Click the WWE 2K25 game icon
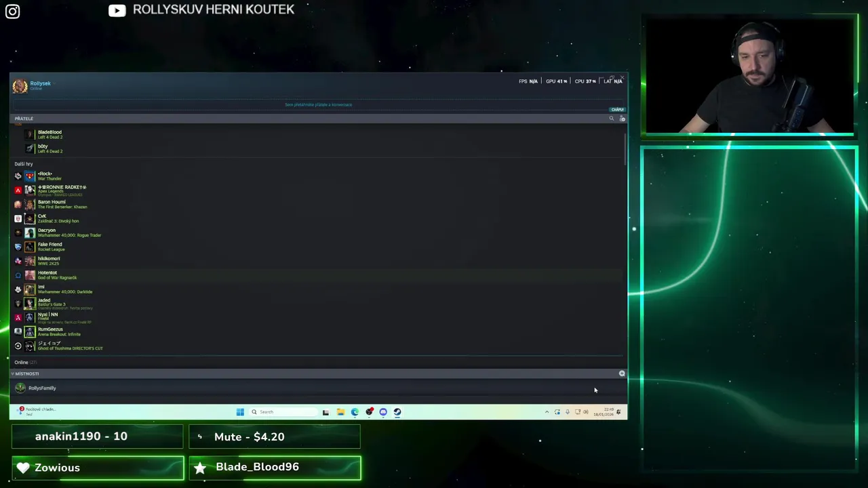This screenshot has height=488, width=868. pyautogui.click(x=18, y=261)
